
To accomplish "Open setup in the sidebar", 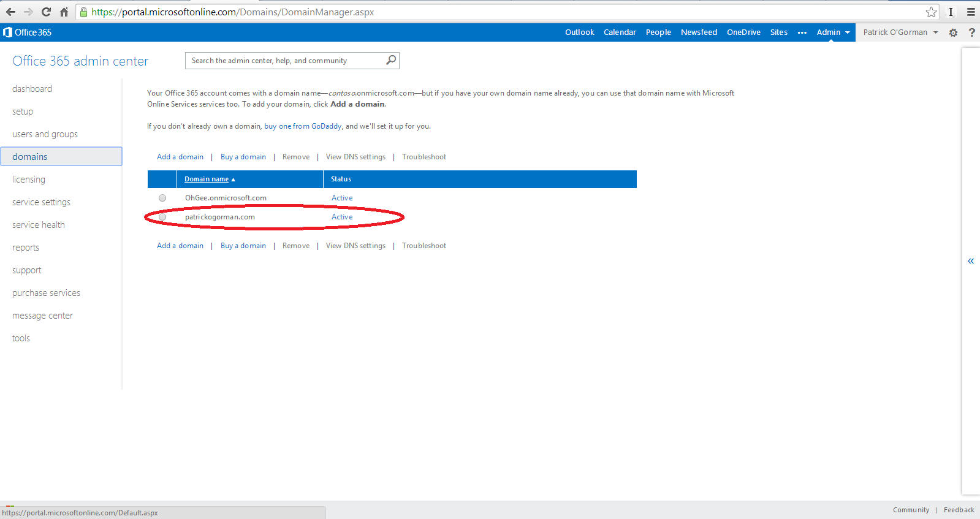I will (23, 112).
